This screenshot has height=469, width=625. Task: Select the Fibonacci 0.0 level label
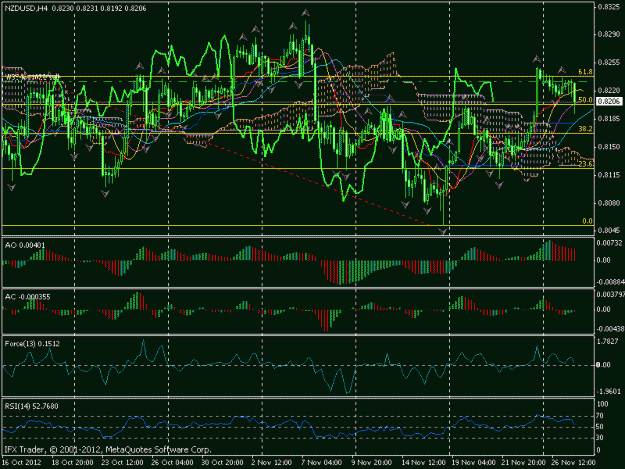coord(587,221)
